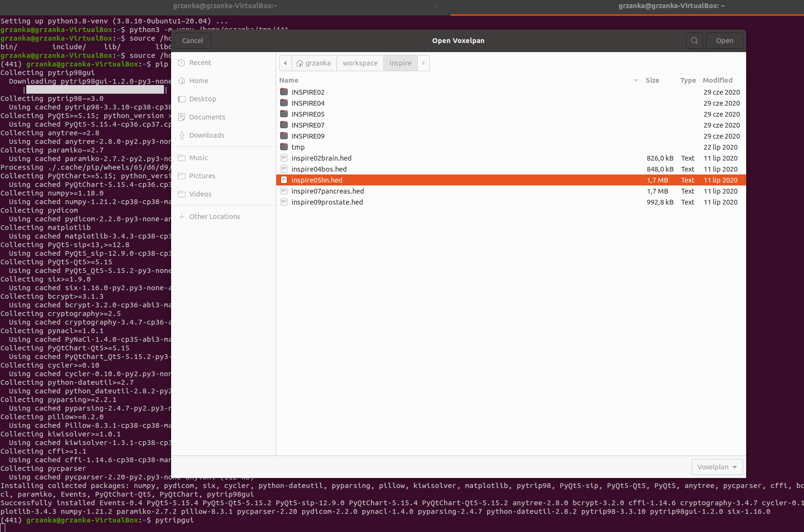Switch to the left terminal tab
The height and width of the screenshot is (532, 804).
225,6
